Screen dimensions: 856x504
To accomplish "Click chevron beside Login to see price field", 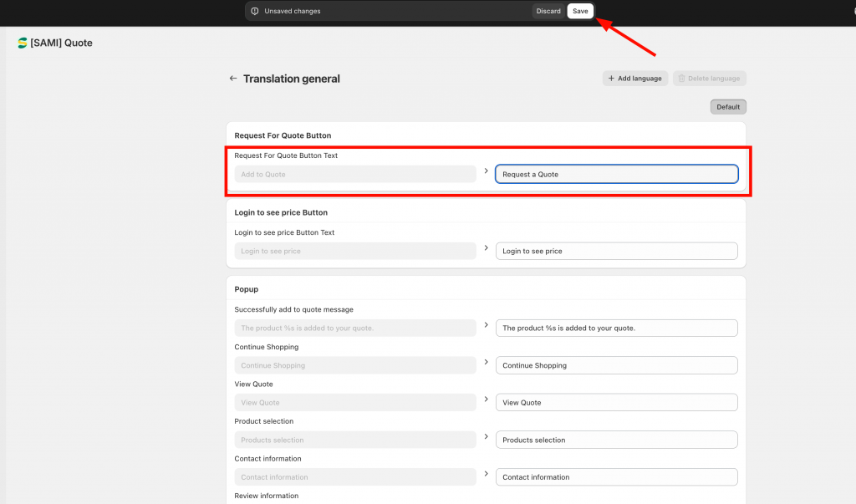I will 486,248.
